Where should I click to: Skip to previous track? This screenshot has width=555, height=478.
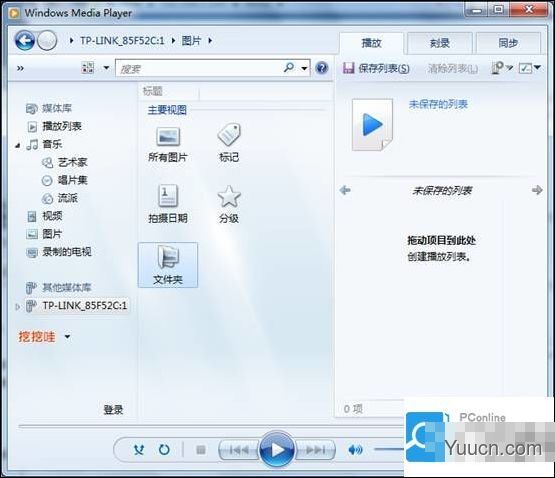click(x=239, y=450)
